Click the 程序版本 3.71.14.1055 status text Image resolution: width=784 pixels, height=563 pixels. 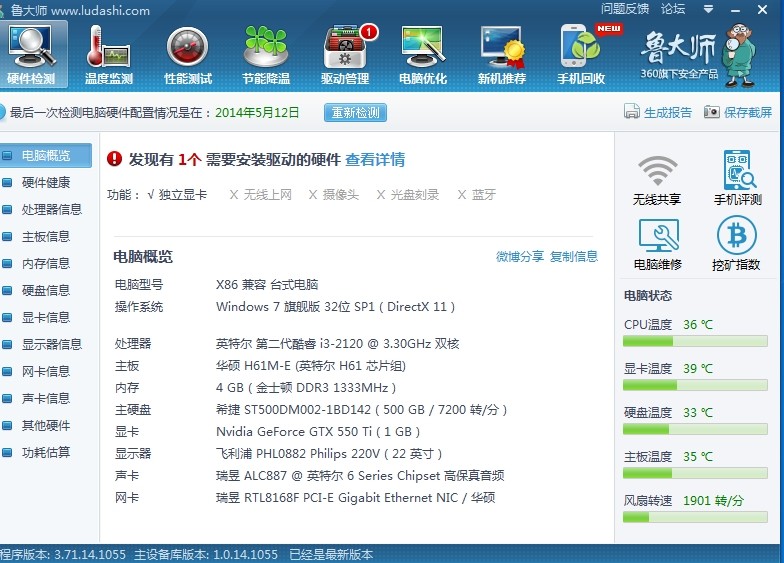(x=63, y=554)
